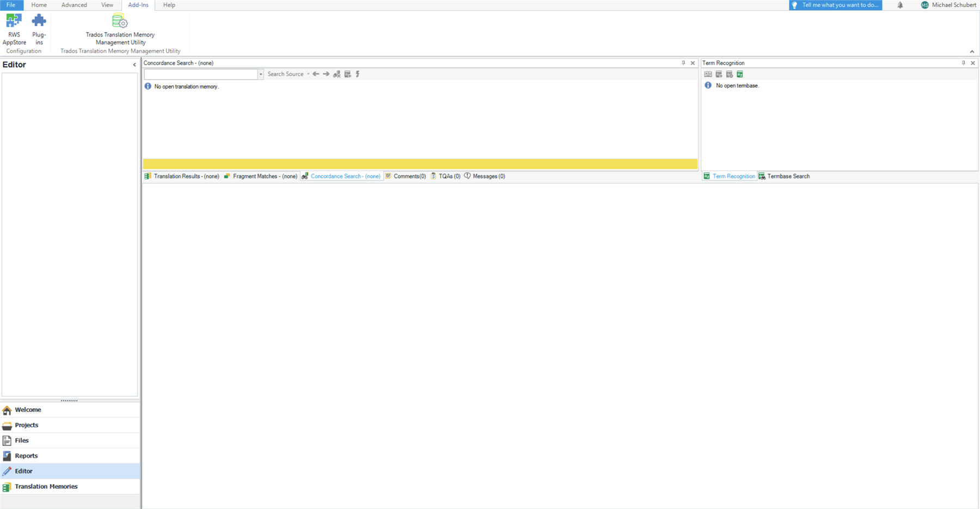This screenshot has height=509, width=980.
Task: Switch to Fragment Matches tab
Action: pos(261,176)
